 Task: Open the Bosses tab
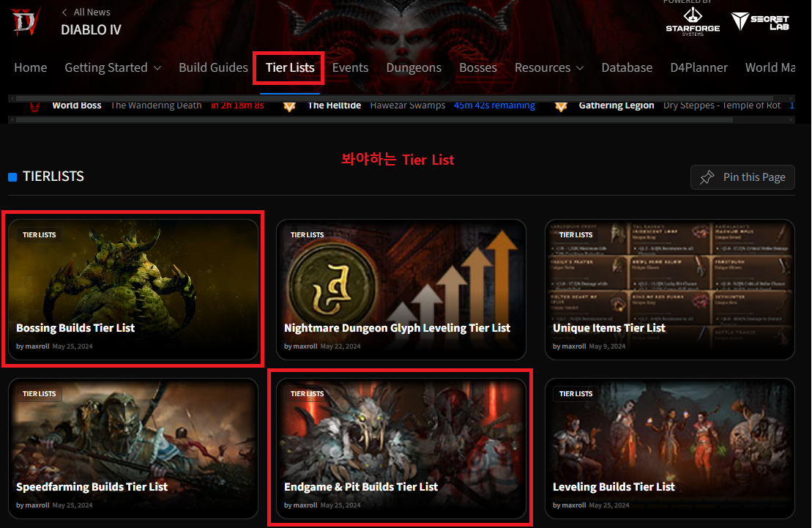pyautogui.click(x=478, y=68)
